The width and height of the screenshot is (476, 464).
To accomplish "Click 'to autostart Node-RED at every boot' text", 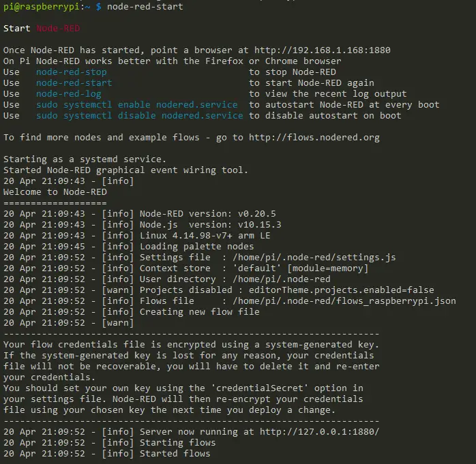I will pos(344,105).
